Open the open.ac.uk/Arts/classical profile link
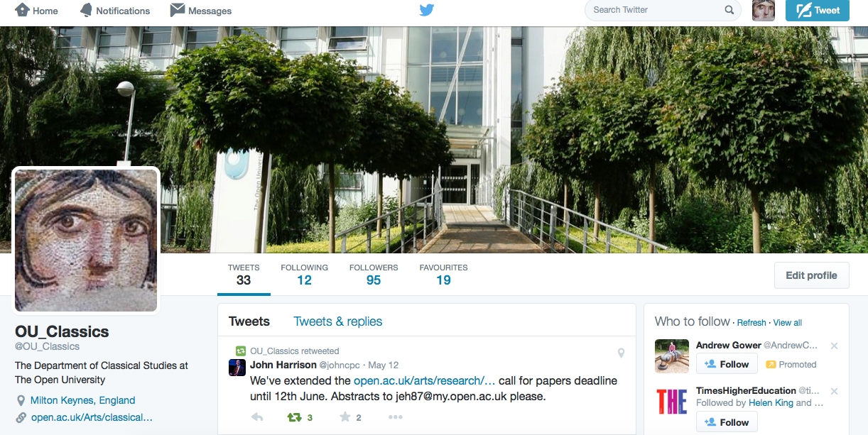 click(x=92, y=417)
